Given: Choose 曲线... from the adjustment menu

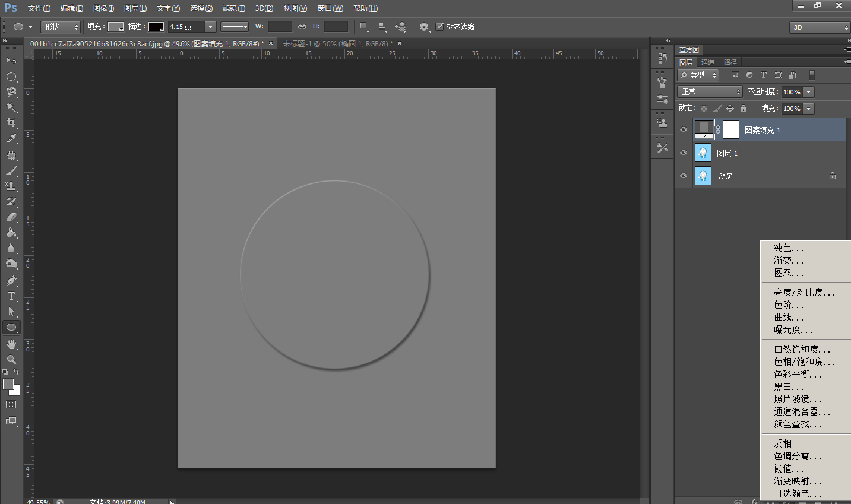Looking at the screenshot, I should click(x=789, y=318).
